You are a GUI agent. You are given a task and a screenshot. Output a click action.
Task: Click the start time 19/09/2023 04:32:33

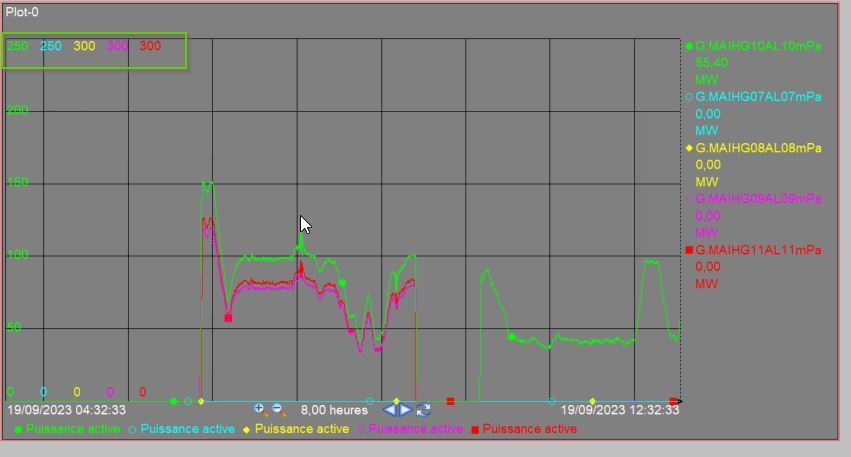click(67, 410)
